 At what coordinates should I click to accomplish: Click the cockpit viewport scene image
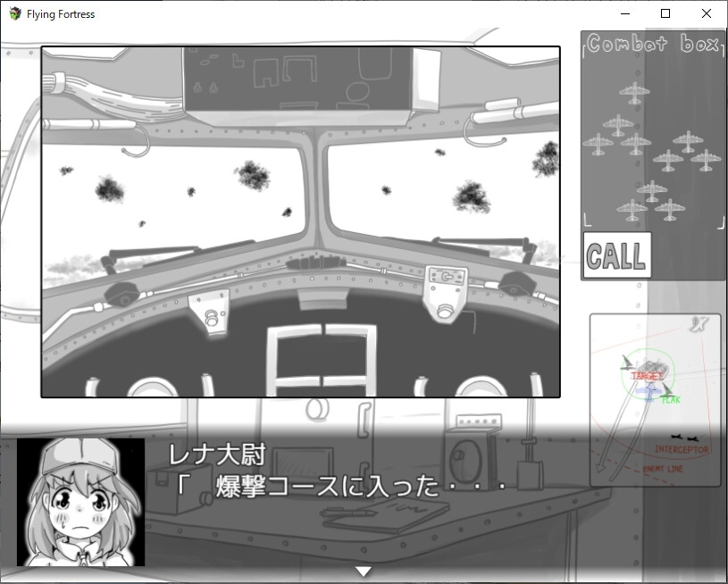301,219
